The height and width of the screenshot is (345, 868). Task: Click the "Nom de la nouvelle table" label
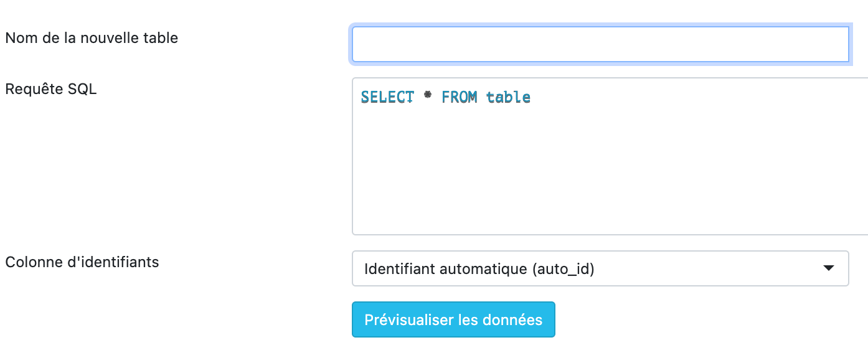(x=92, y=38)
